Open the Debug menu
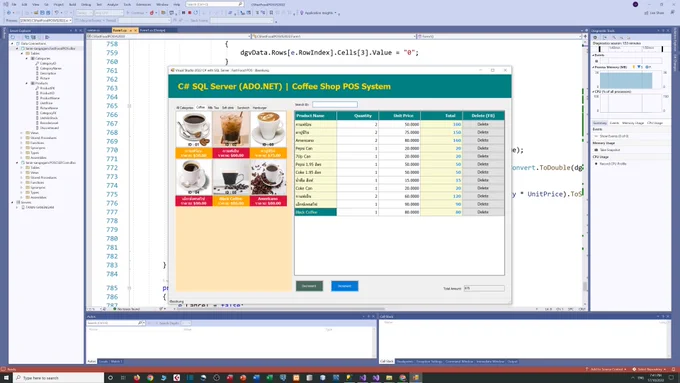The height and width of the screenshot is (383, 680). click(x=86, y=4)
